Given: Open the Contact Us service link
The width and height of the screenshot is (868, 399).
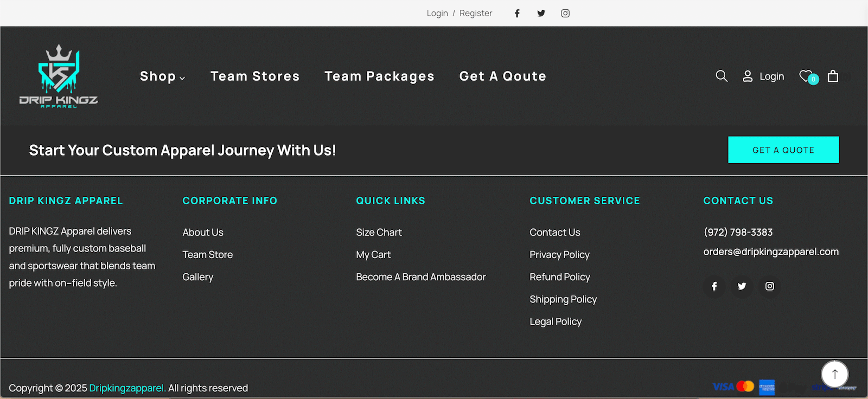Looking at the screenshot, I should (555, 232).
